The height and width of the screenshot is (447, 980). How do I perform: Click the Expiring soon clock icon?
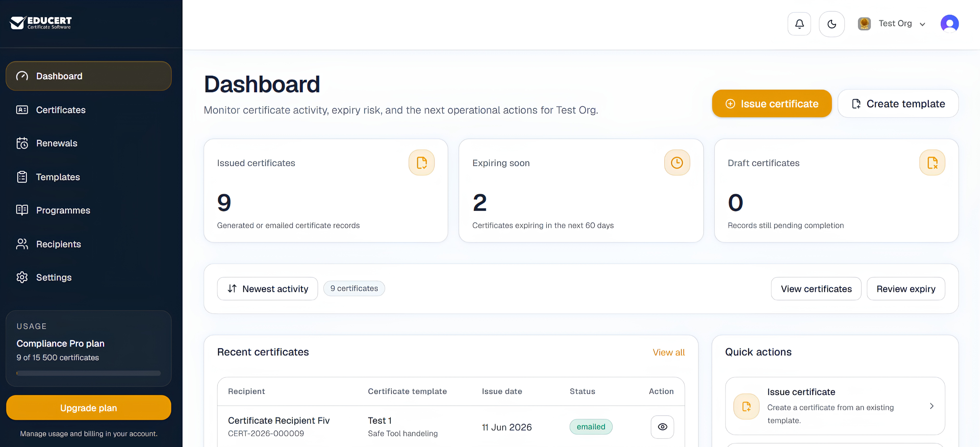(x=677, y=163)
